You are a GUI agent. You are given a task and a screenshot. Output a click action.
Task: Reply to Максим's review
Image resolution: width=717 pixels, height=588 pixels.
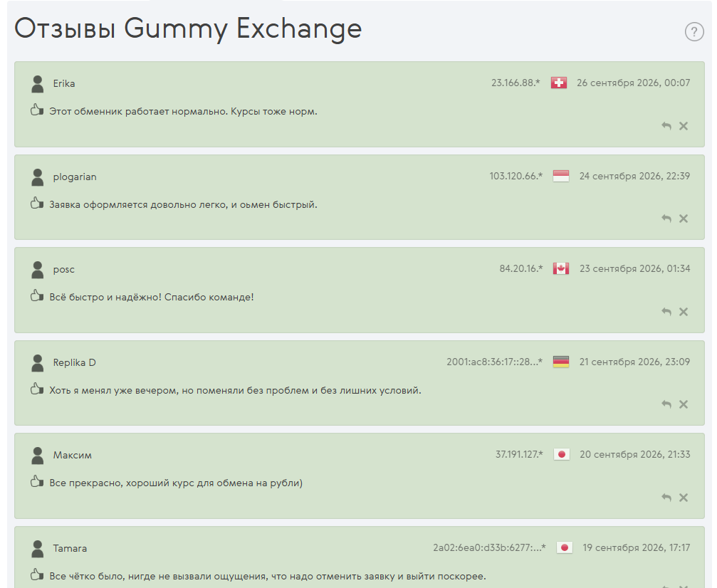pos(666,498)
